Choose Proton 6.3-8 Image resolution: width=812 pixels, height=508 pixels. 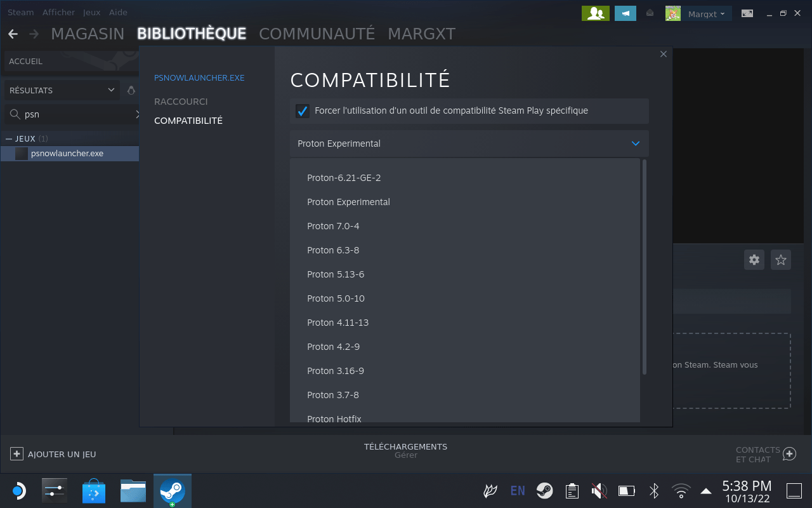click(465, 250)
